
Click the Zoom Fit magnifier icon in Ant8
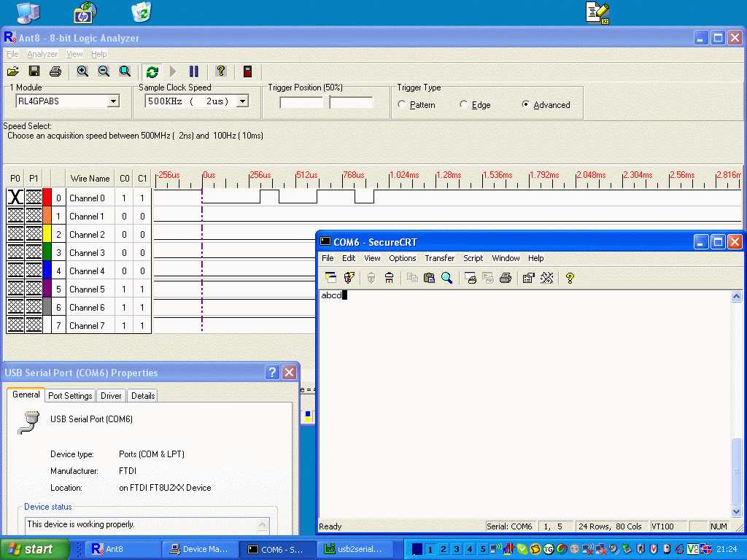tap(125, 71)
